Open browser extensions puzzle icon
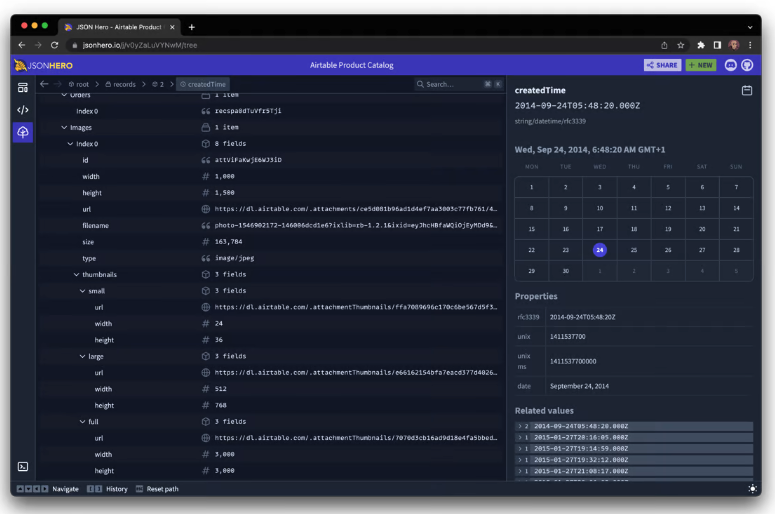The width and height of the screenshot is (775, 514). (701, 45)
